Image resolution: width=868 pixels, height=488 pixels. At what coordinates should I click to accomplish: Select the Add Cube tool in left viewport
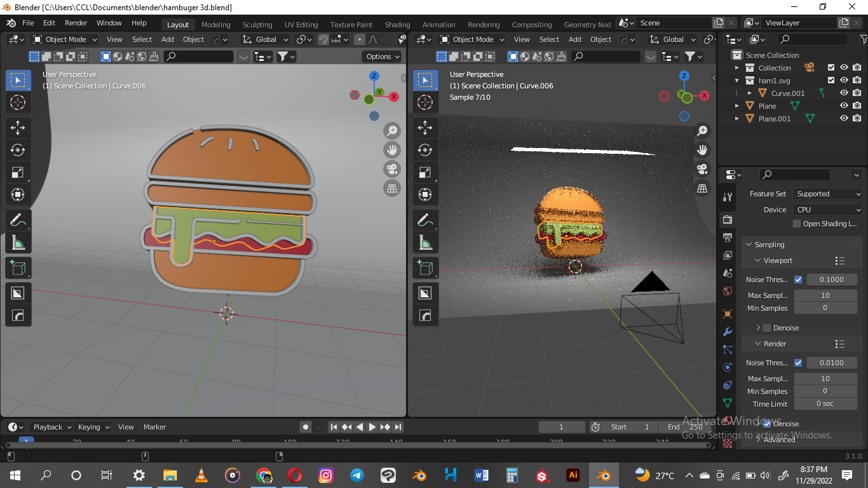[18, 268]
